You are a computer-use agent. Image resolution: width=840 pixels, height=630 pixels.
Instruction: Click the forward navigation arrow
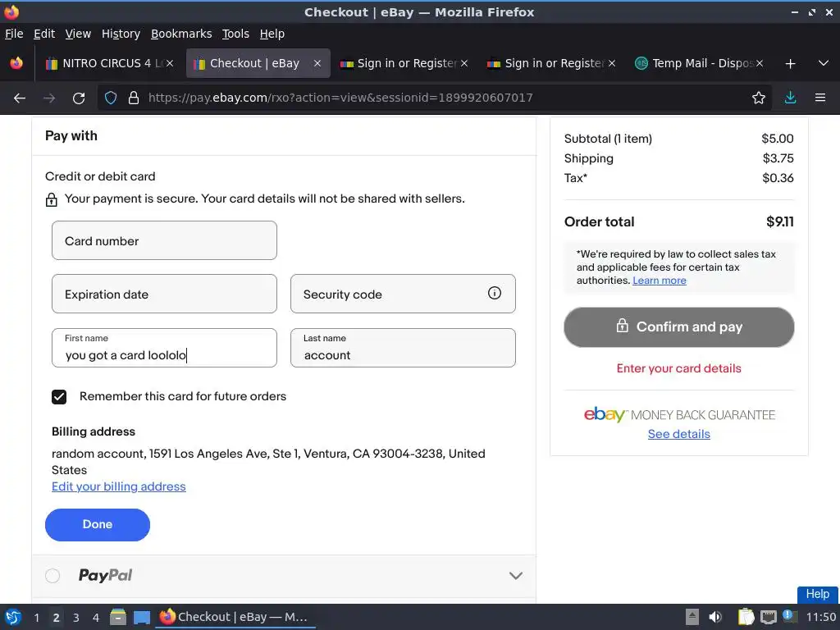click(49, 98)
